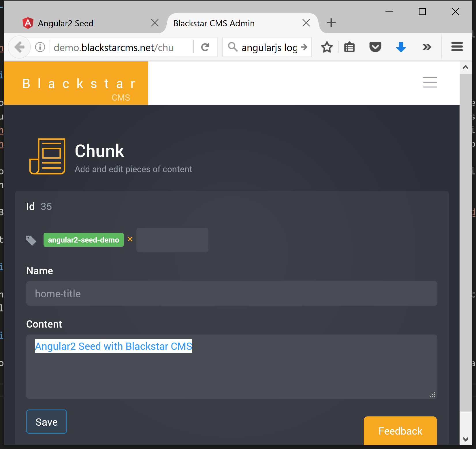Click the search magnifier icon
The image size is (476, 449).
(233, 47)
